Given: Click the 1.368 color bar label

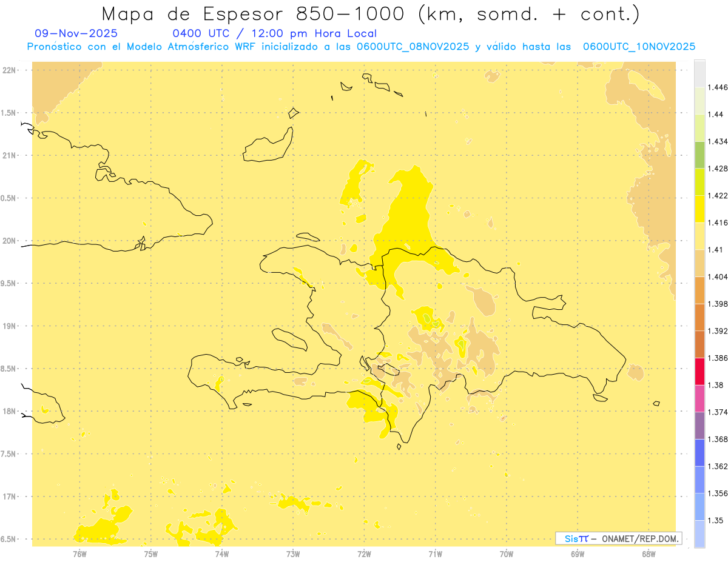Looking at the screenshot, I should [718, 440].
